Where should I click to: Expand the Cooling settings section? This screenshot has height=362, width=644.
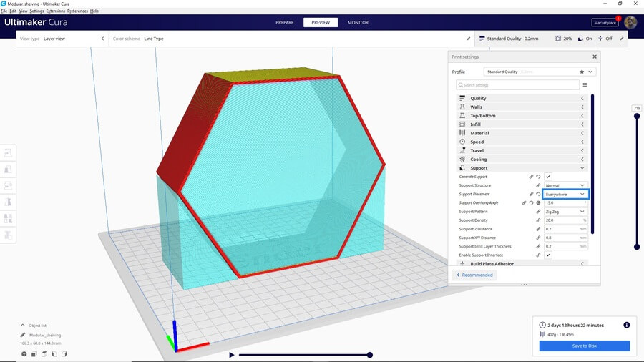click(x=522, y=160)
